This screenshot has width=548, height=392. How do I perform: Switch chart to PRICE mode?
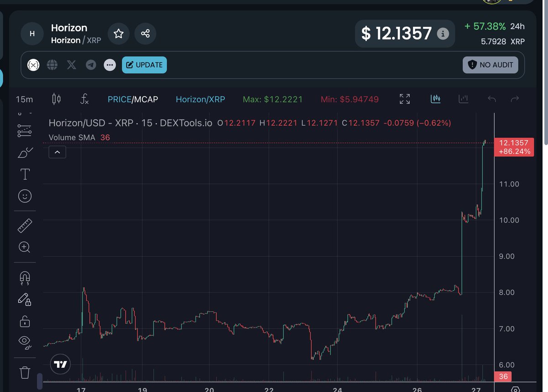[119, 99]
